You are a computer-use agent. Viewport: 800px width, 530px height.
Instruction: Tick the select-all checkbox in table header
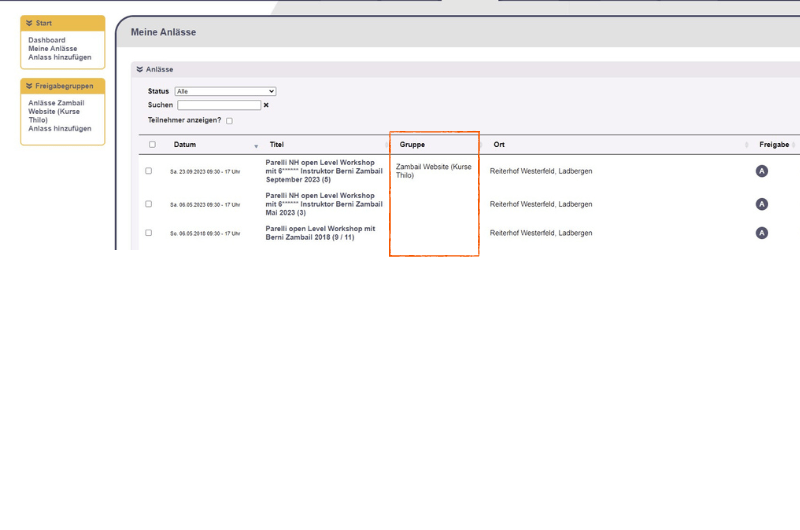click(x=152, y=145)
